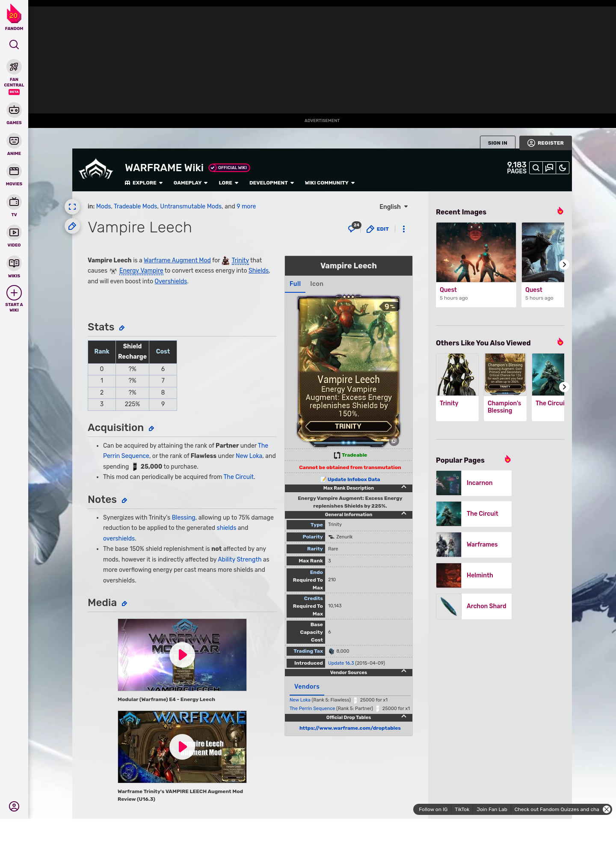Expand the English language dropdown
This screenshot has height=856, width=616.
[x=394, y=207]
